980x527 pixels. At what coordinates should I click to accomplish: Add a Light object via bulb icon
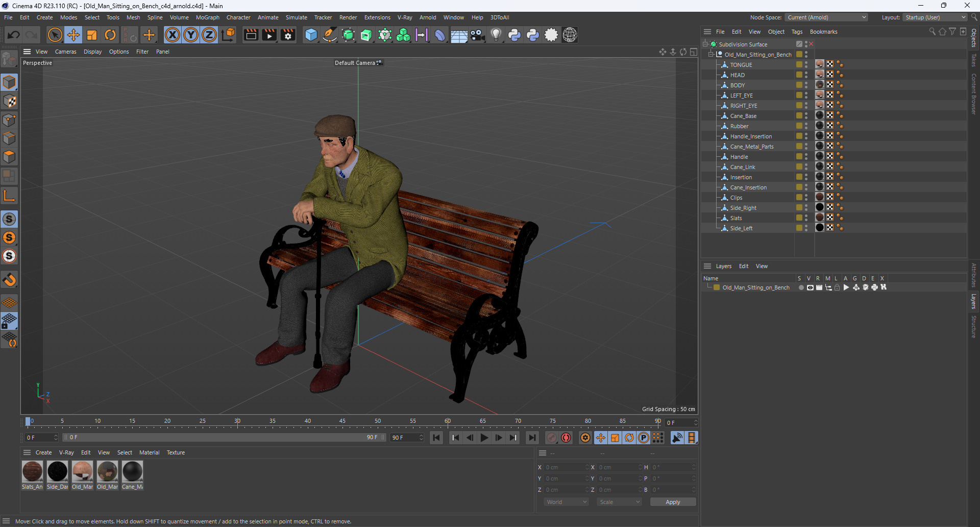pyautogui.click(x=496, y=35)
